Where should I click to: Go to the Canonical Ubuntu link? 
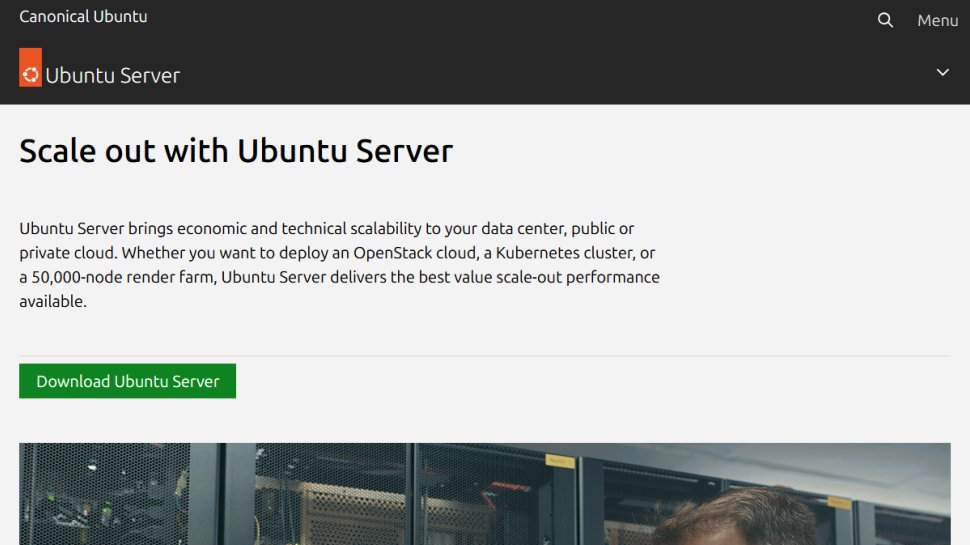[83, 17]
